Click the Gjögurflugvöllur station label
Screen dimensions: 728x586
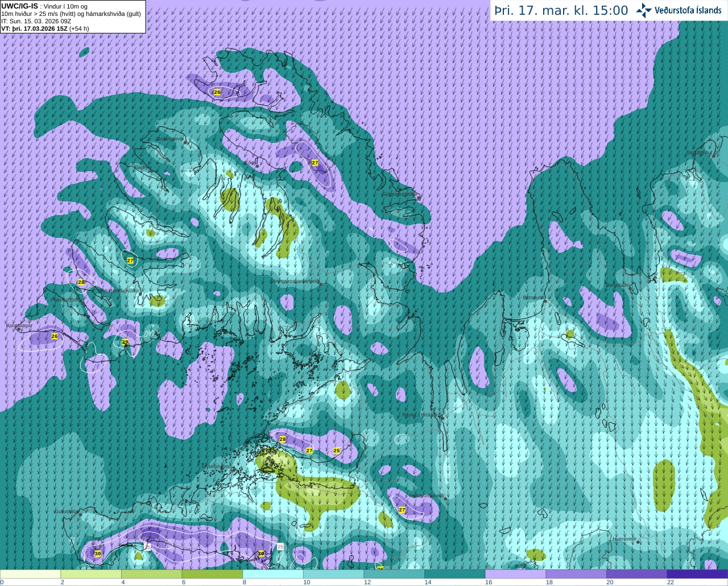tap(399, 194)
